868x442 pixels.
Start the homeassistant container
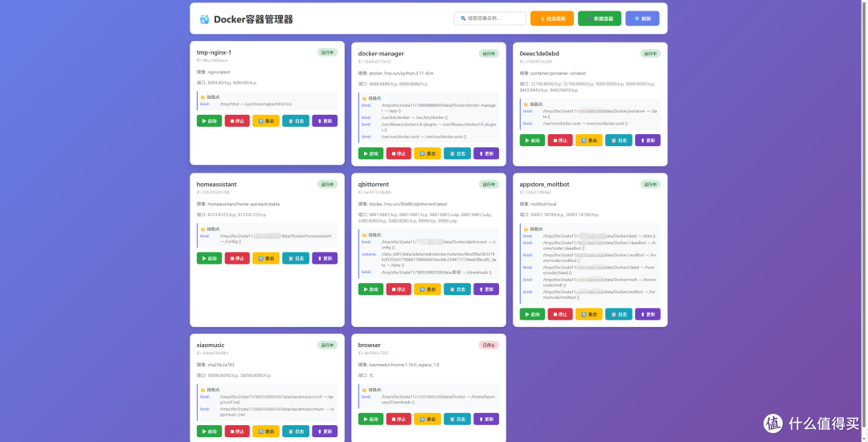(209, 258)
